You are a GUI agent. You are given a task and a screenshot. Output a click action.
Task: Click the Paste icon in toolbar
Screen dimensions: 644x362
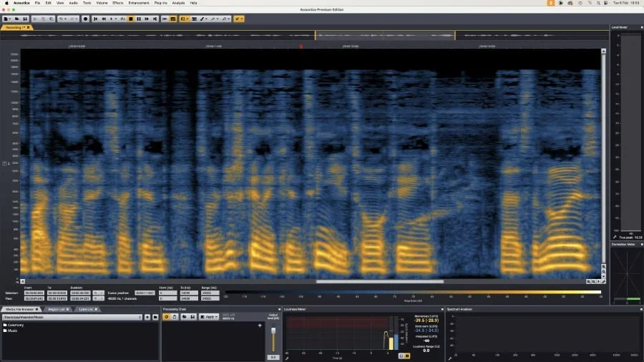tap(52, 19)
